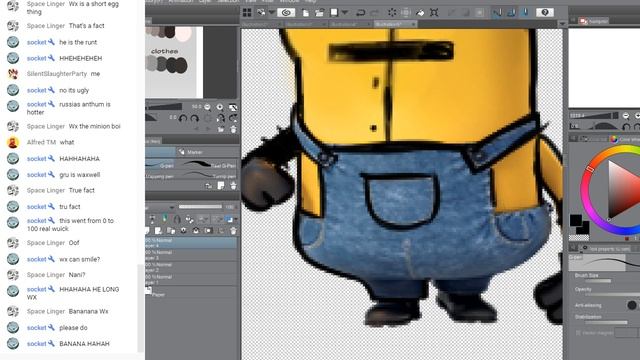Viewport: 640px width, 360px height.
Task: Toggle the Vector magnet checkbox
Action: coord(578,333)
